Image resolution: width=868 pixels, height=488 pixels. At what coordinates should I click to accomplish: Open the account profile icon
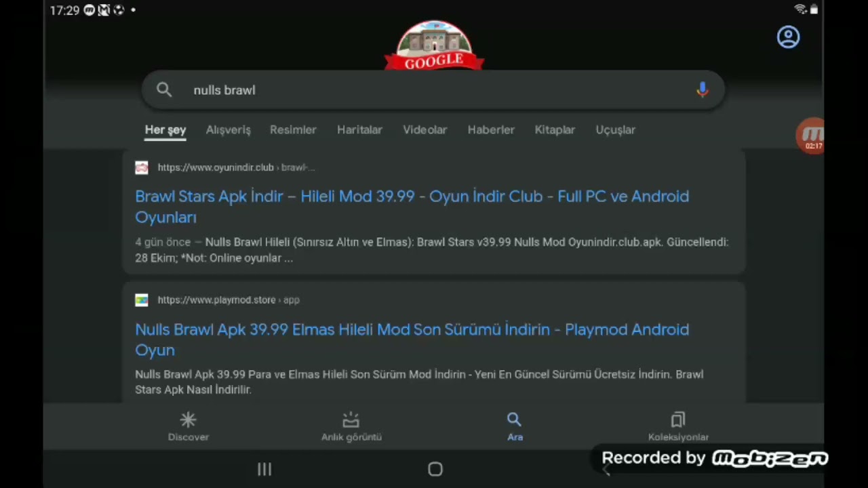click(x=788, y=37)
